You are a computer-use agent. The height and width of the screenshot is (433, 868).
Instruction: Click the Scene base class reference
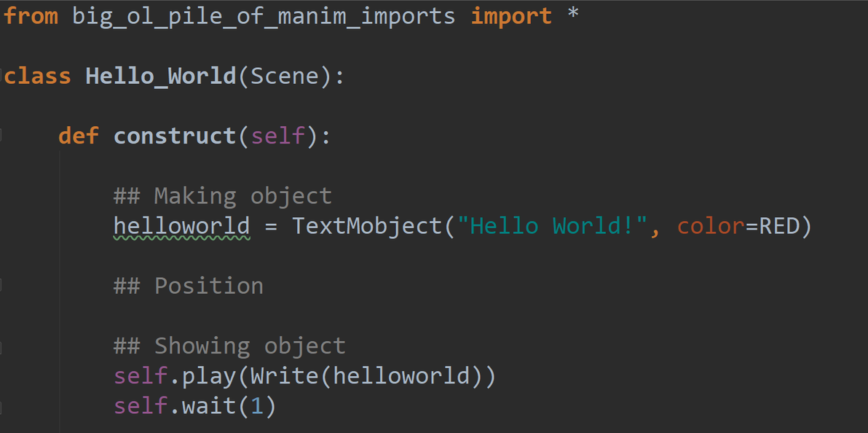point(285,76)
